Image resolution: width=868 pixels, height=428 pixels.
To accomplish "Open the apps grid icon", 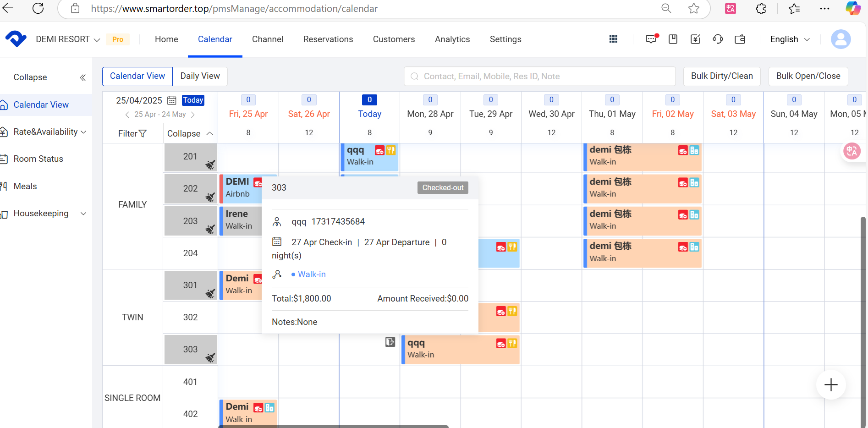I will tap(613, 39).
